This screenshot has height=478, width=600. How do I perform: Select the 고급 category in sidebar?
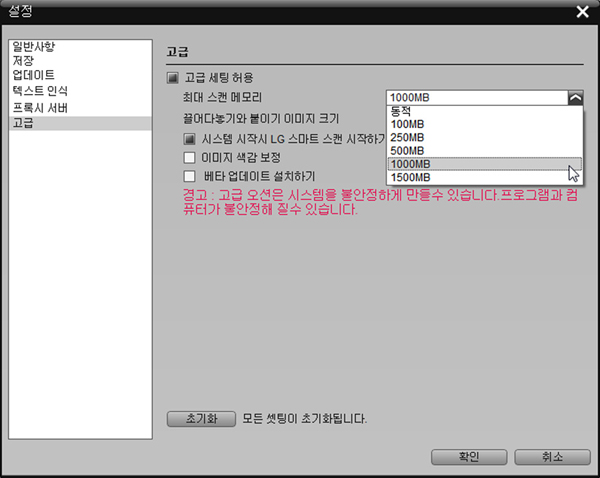pyautogui.click(x=23, y=122)
